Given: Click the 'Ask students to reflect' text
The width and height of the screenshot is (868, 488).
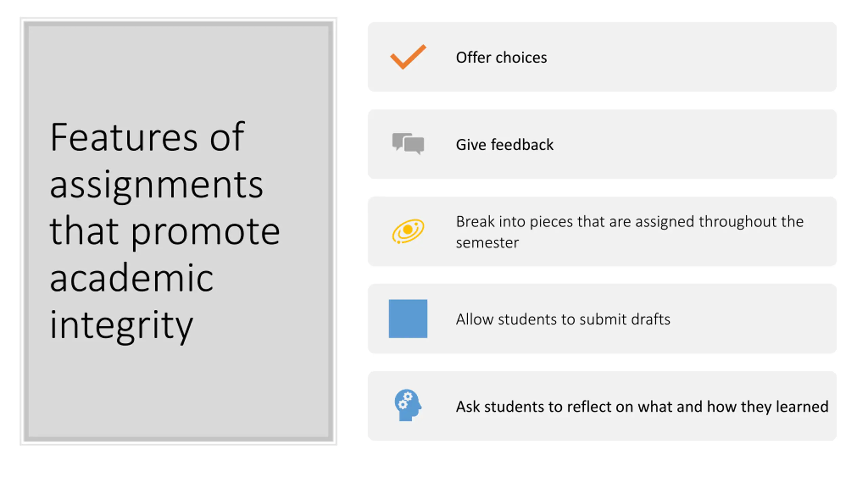Looking at the screenshot, I should point(642,406).
